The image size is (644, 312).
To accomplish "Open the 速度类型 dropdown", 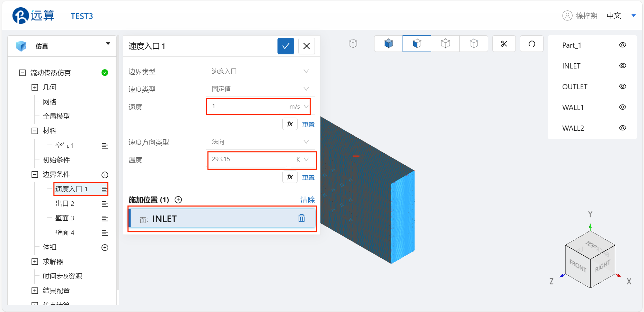I will (261, 89).
